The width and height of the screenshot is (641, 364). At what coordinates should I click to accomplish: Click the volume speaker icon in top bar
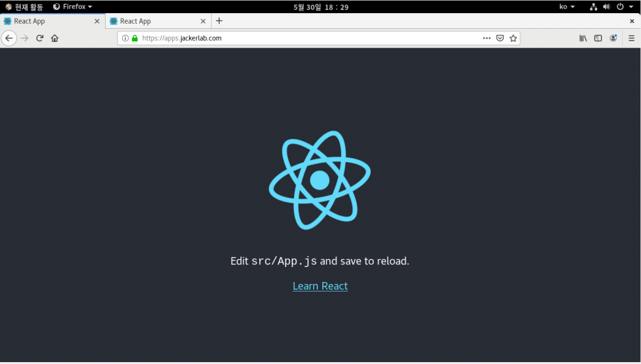point(607,6)
